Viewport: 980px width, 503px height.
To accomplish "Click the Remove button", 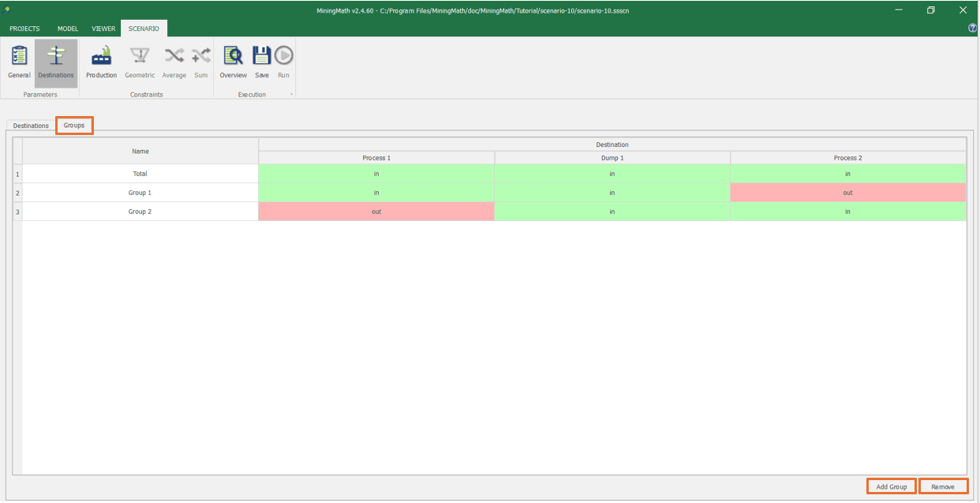I will point(943,487).
